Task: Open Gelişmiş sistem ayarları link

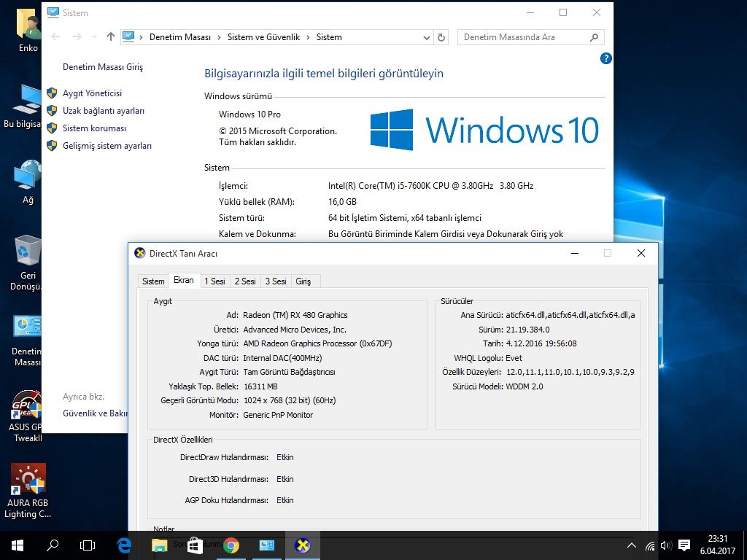Action: pos(107,146)
